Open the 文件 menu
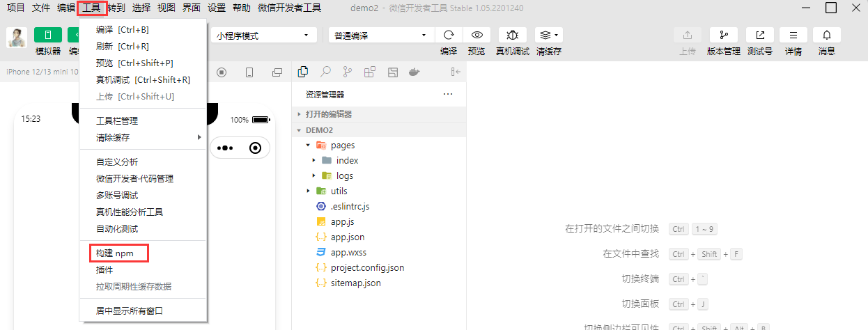Image resolution: width=868 pixels, height=330 pixels. coord(41,8)
